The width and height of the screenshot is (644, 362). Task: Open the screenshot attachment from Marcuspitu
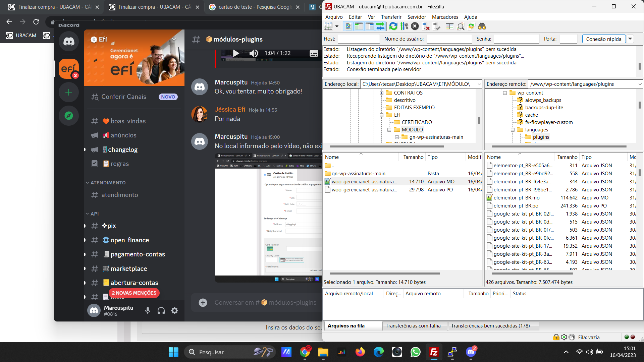[x=268, y=218]
